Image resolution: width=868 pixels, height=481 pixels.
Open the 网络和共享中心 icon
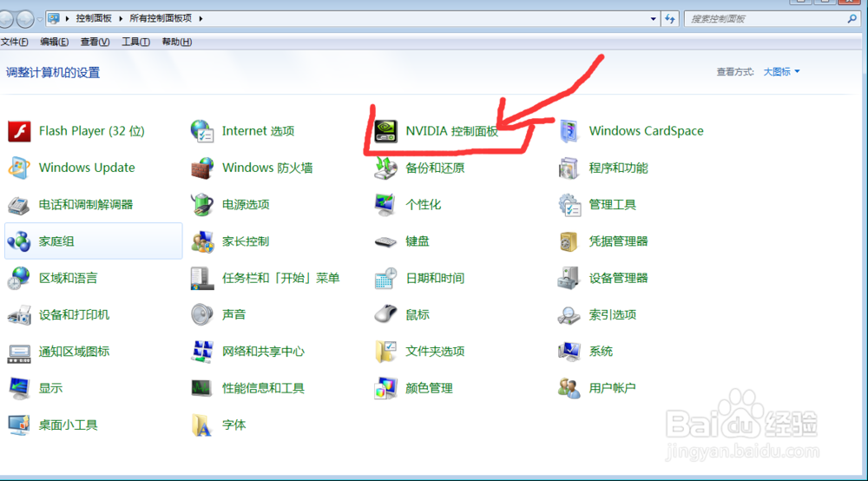202,352
